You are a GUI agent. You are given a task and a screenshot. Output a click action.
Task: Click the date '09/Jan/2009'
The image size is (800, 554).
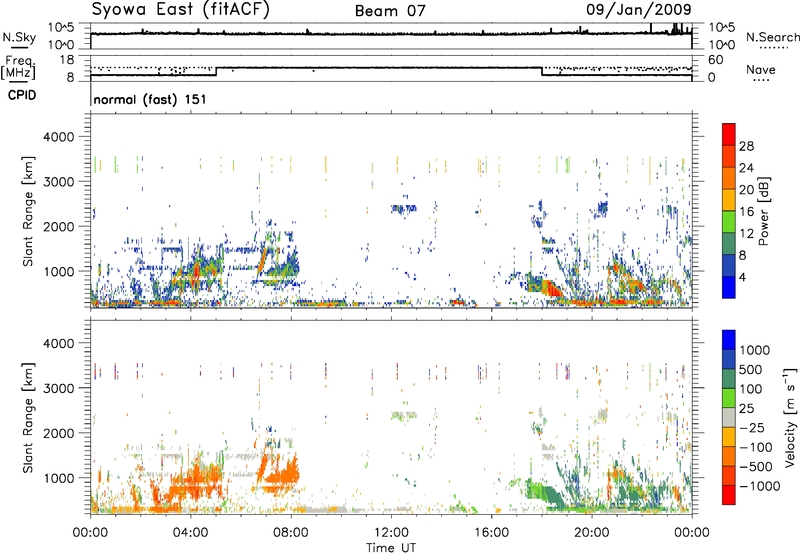(x=639, y=9)
